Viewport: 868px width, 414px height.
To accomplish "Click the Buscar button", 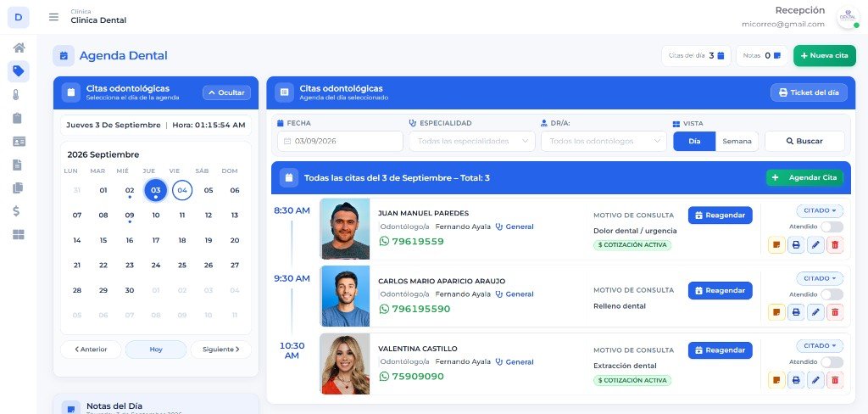I will pos(804,141).
